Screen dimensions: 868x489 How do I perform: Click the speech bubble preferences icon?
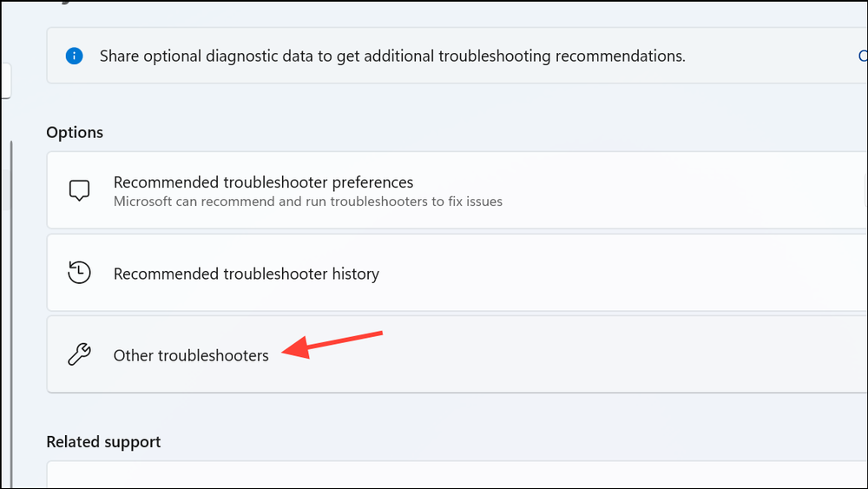[79, 190]
